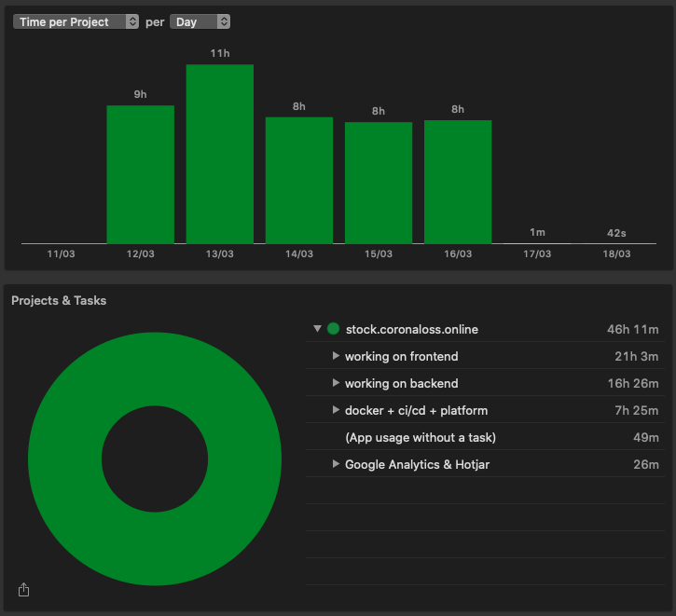Screen dimensions: 676x616
Task: Expand the working on frontend task
Action: pyautogui.click(x=336, y=356)
